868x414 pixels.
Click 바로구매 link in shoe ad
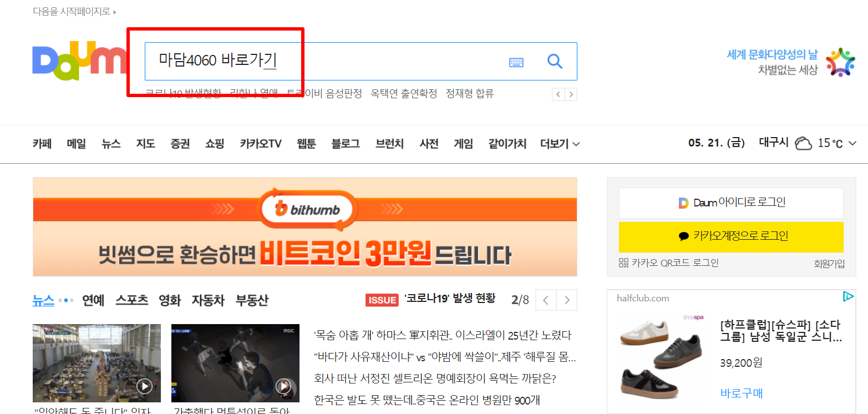coord(742,393)
